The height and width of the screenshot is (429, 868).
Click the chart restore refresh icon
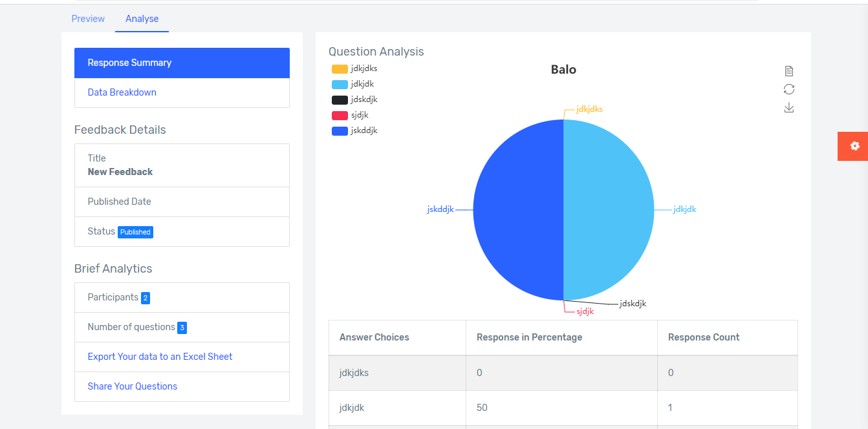788,89
